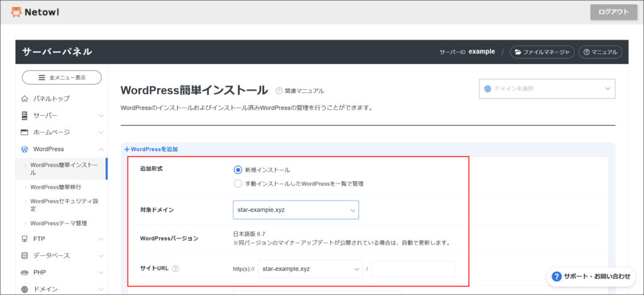Click the question icon in サポート・お問い合わせ
Screen dimensions: 644x295
[x=557, y=277]
